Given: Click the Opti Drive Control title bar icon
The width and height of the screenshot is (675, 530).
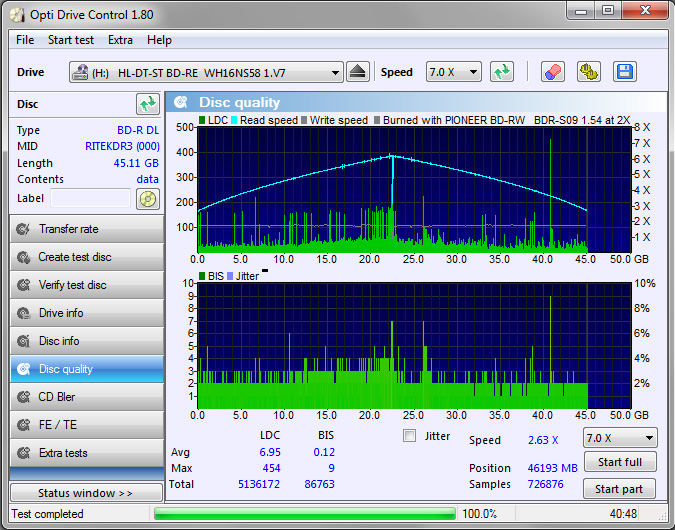Looking at the screenshot, I should [18, 15].
